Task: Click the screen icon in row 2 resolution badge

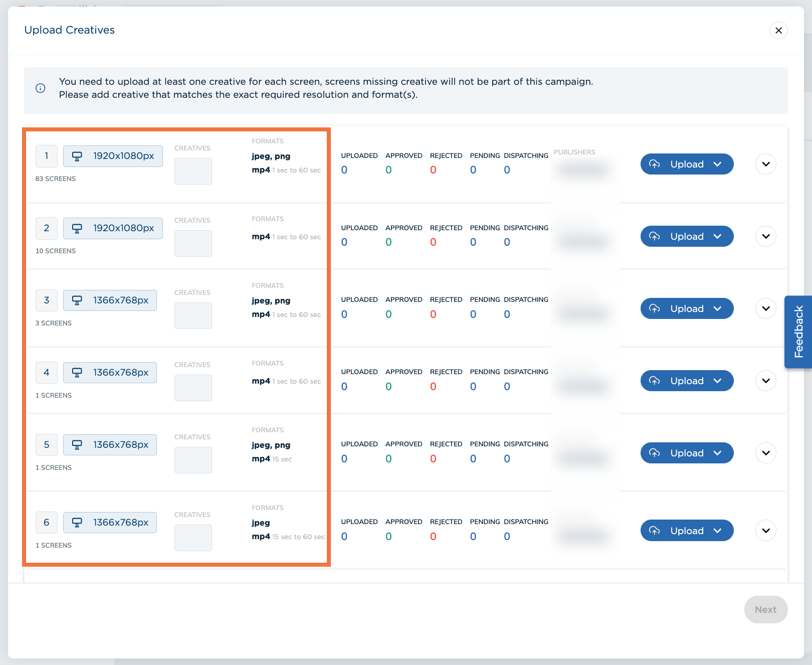Action: (x=77, y=228)
